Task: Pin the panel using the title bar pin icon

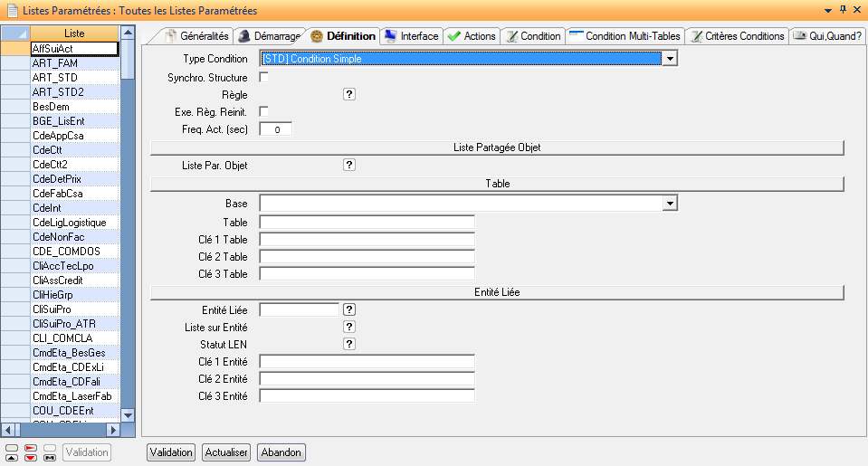Action: click(843, 10)
